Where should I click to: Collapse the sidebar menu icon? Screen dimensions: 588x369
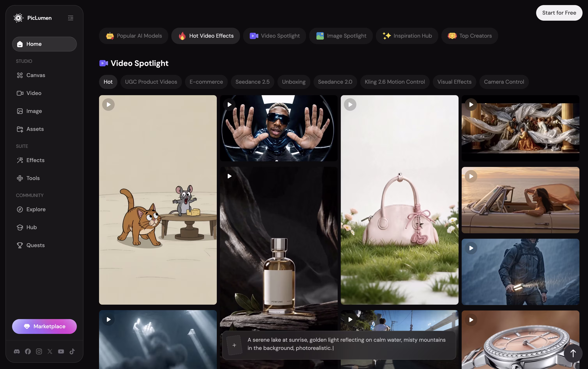(x=71, y=18)
